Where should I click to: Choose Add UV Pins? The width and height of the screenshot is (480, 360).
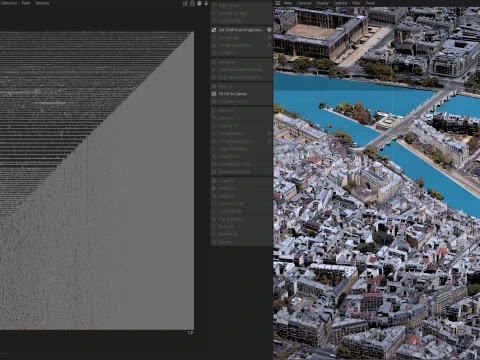point(241,6)
